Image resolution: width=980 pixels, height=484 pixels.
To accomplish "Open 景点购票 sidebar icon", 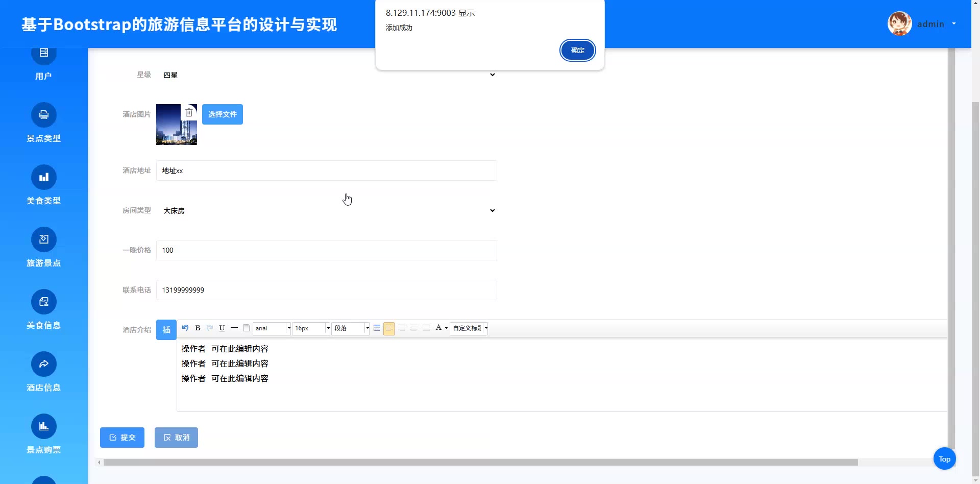I will (44, 426).
